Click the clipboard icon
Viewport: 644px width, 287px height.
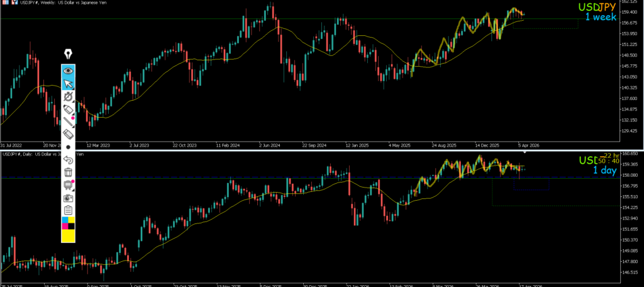click(x=68, y=210)
